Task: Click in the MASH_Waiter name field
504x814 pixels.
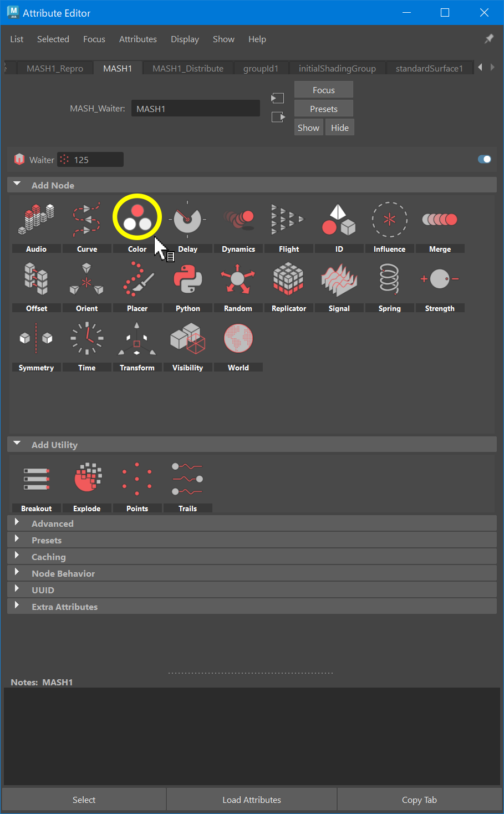Action: (195, 108)
